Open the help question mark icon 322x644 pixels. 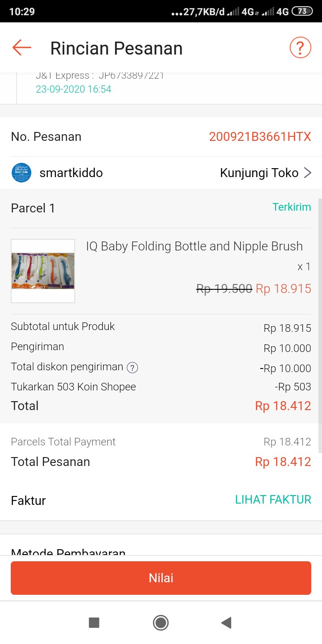[x=300, y=47]
